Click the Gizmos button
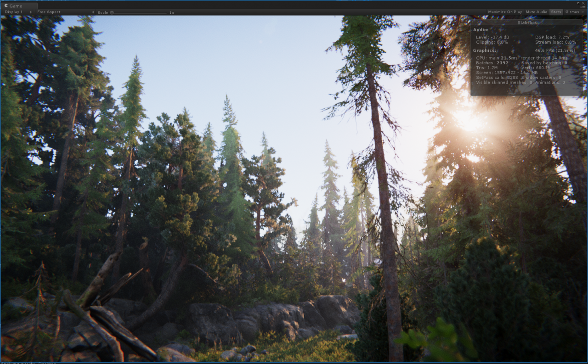588x364 pixels. (x=571, y=12)
